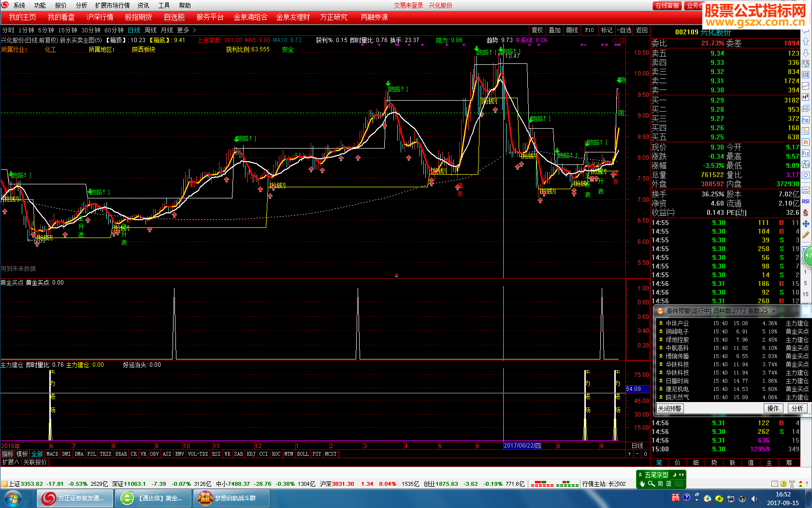Open the 沪深行情 navigation tab
Image resolution: width=812 pixels, height=508 pixels.
(100, 17)
